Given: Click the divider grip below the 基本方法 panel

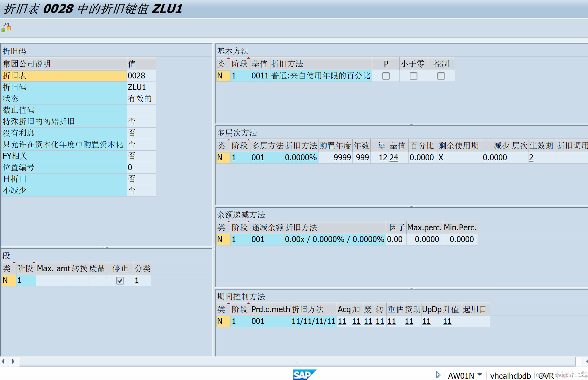Looking at the screenshot, I should (x=412, y=123).
